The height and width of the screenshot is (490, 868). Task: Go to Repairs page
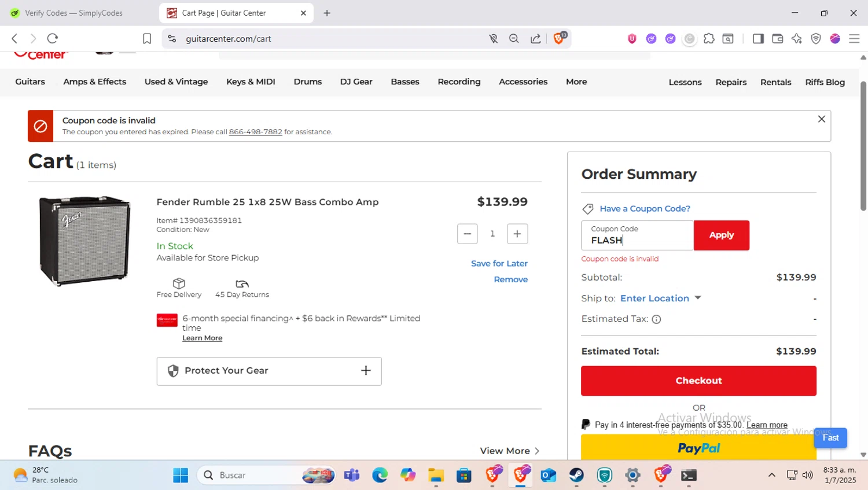click(731, 82)
